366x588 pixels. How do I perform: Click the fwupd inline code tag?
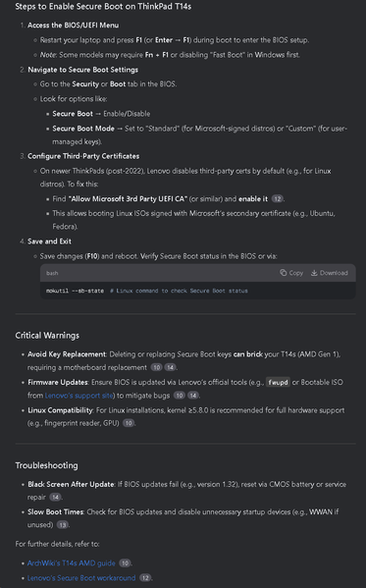tap(278, 382)
